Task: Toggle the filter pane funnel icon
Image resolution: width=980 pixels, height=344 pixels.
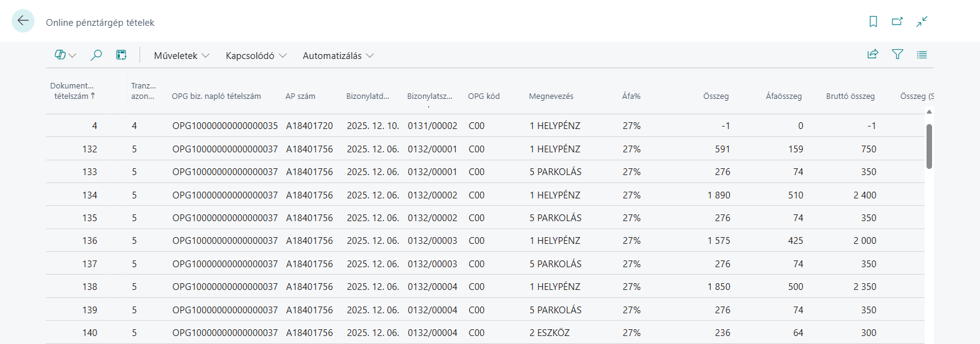Action: pyautogui.click(x=897, y=55)
